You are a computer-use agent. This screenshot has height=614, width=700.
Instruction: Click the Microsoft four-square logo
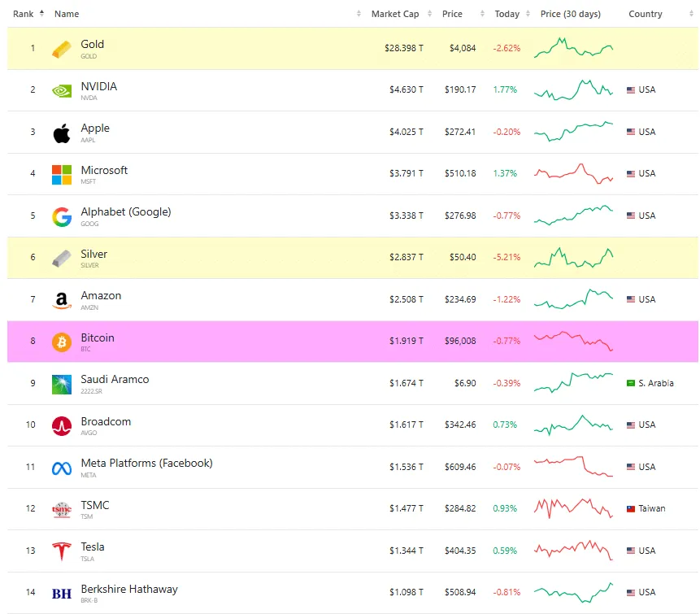pyautogui.click(x=63, y=173)
